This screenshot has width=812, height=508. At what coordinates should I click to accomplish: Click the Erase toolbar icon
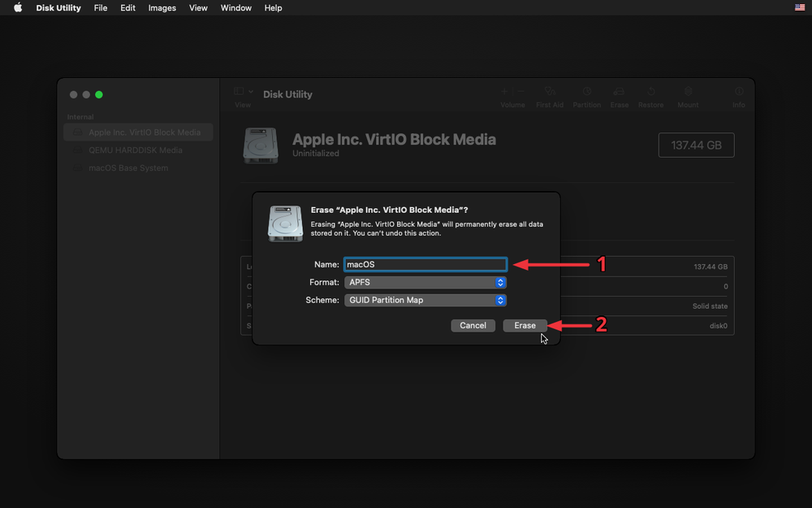pyautogui.click(x=619, y=93)
